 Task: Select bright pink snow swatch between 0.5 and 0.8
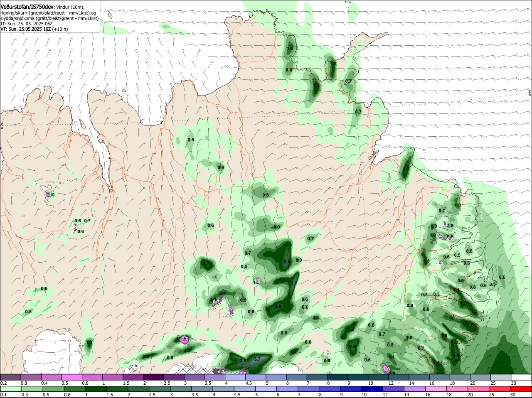tap(71, 377)
